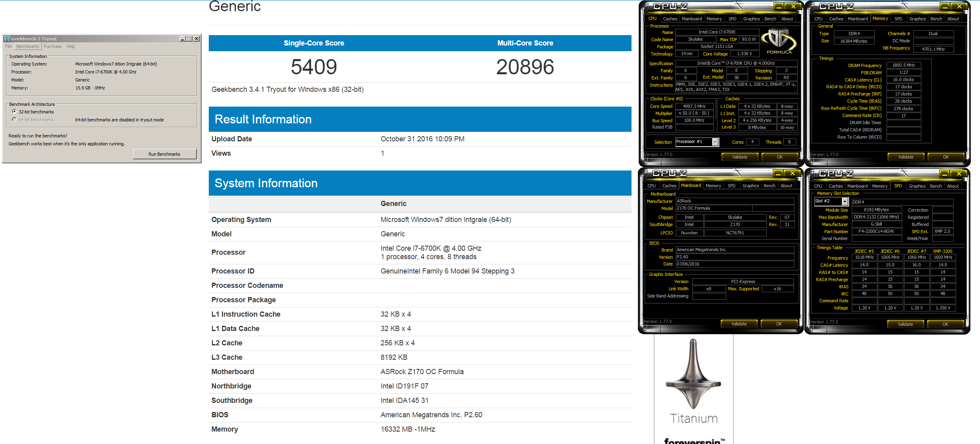980x444 pixels.
Task: Open Caches tab in CPU-Z memory Timings window
Action: (x=836, y=19)
